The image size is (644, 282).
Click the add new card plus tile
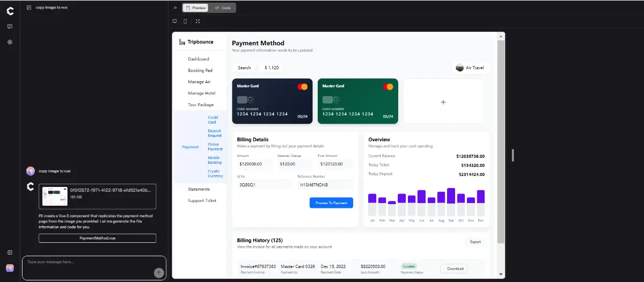pyautogui.click(x=443, y=102)
